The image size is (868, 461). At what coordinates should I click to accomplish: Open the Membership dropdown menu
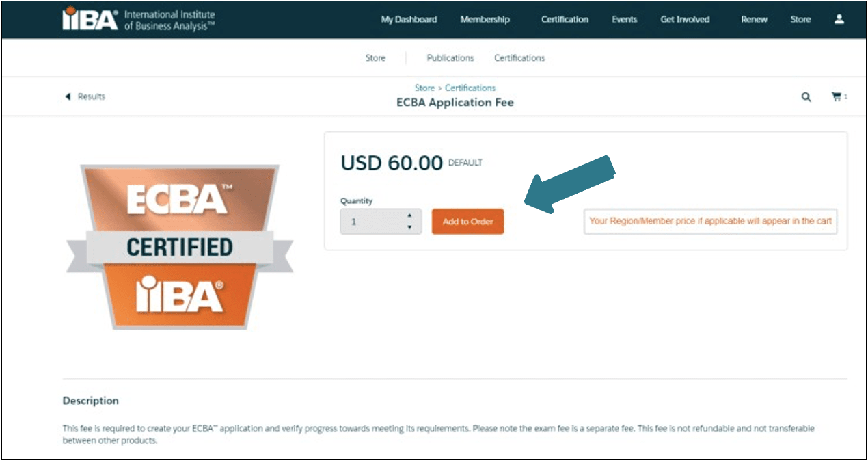[x=485, y=19]
